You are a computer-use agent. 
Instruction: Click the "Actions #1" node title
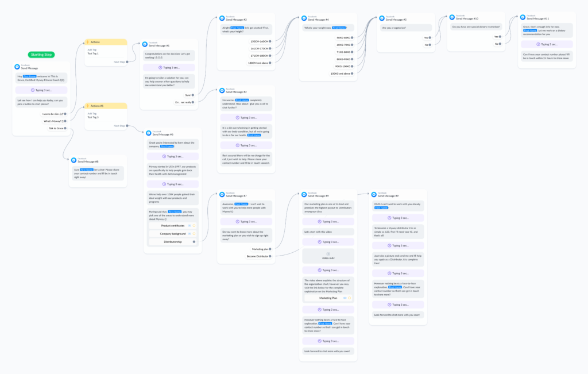click(x=97, y=106)
